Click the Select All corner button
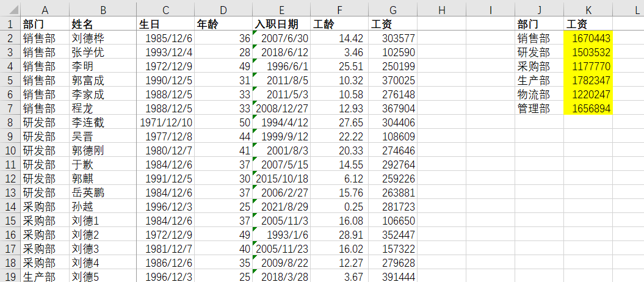The height and width of the screenshot is (282, 644). click(10, 9)
